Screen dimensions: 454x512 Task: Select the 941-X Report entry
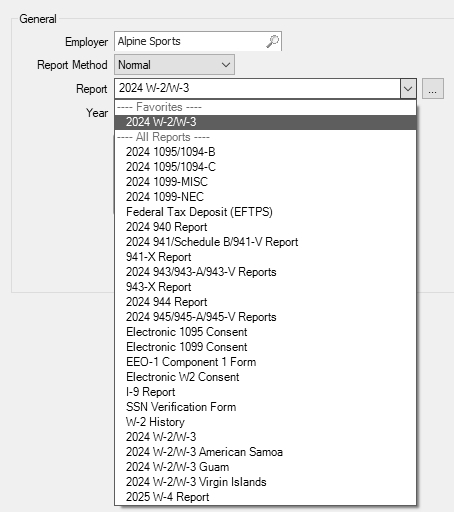click(265, 257)
